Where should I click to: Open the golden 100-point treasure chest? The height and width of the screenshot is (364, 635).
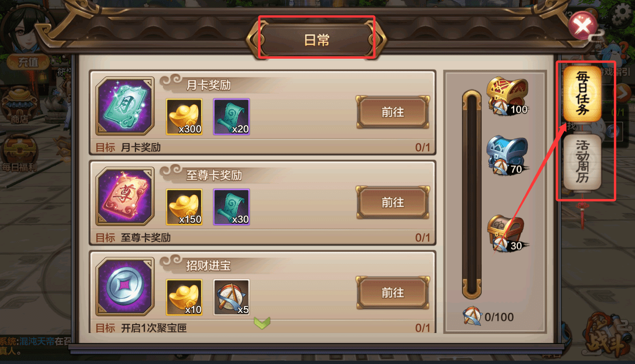tap(507, 95)
